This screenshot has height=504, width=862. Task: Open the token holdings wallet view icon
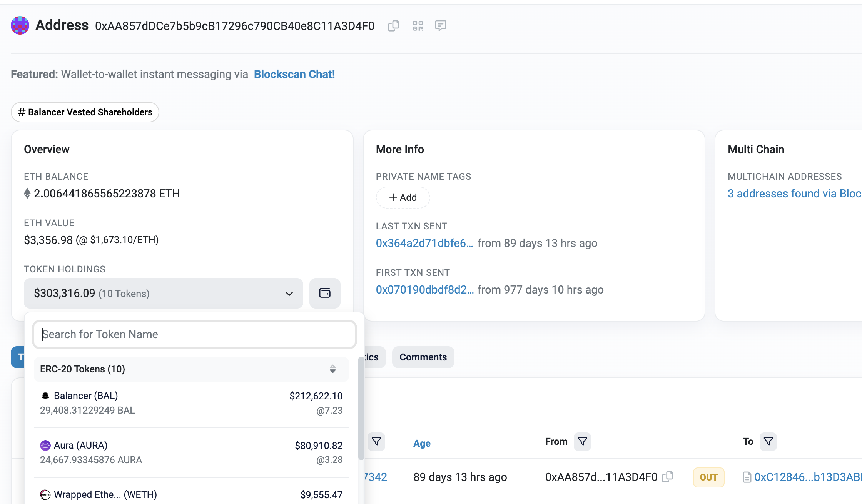(325, 293)
